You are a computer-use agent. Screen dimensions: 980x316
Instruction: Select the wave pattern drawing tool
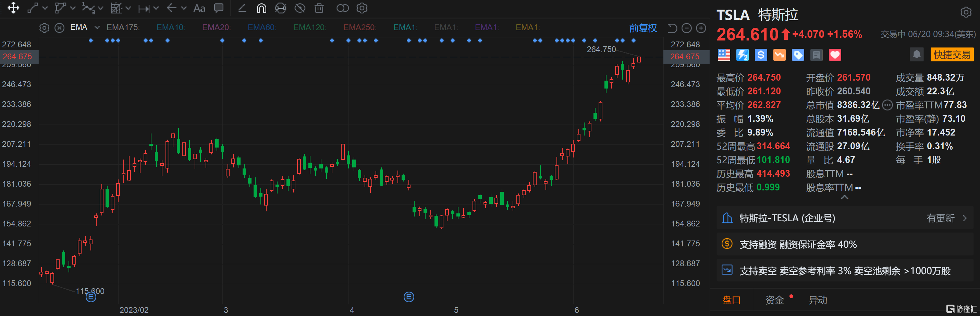pos(88,8)
